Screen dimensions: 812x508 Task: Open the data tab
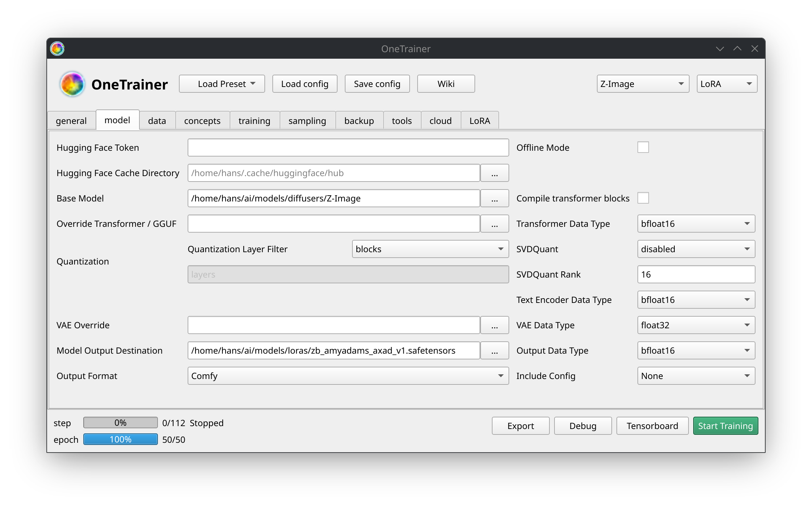(x=157, y=121)
